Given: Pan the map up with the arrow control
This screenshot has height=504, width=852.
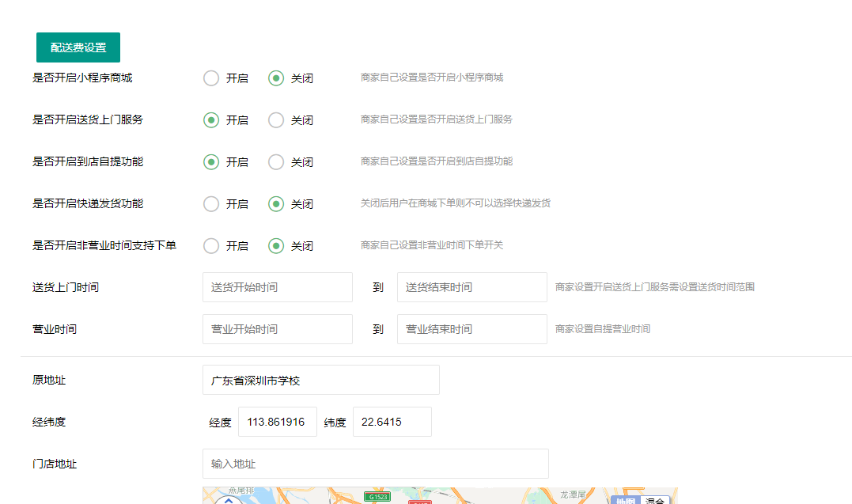Looking at the screenshot, I should 229,500.
